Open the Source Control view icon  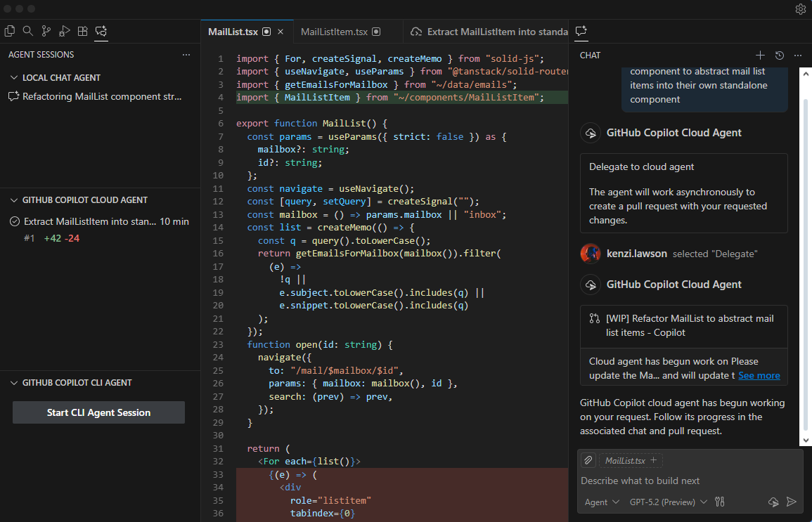coord(46,31)
